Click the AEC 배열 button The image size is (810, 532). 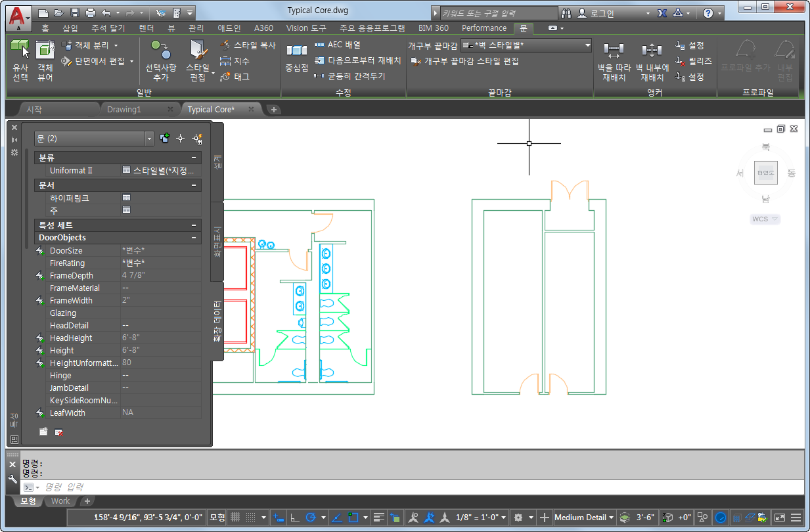click(x=338, y=45)
